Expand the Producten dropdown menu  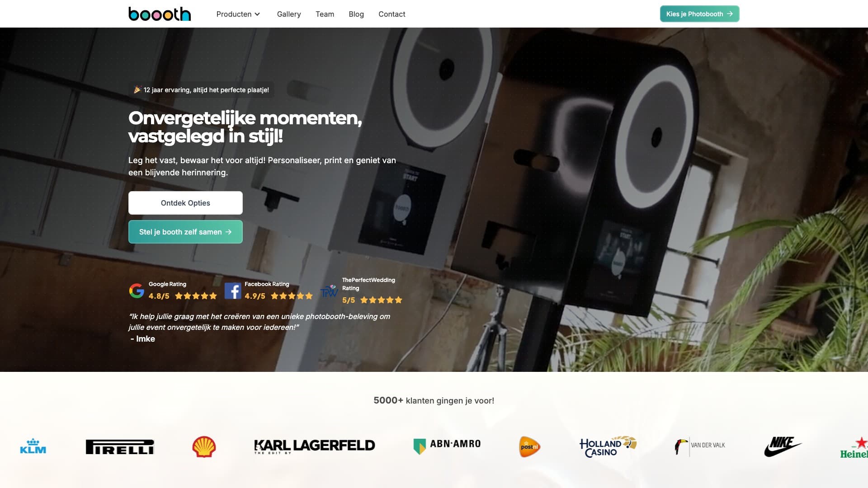tap(238, 14)
